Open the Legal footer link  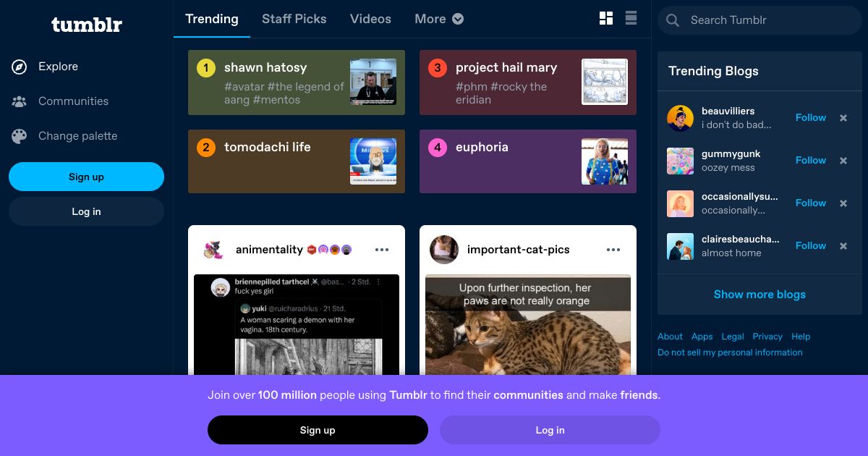pos(733,337)
